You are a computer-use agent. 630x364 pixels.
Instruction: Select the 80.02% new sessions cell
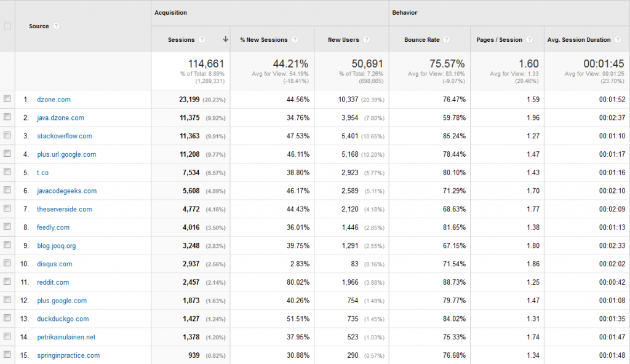point(298,282)
